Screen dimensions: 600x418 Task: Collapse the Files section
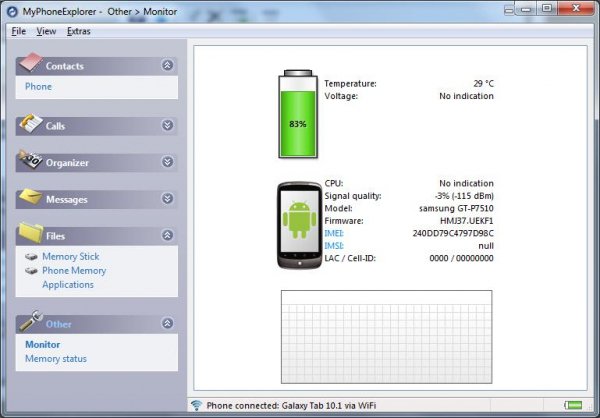pyautogui.click(x=167, y=235)
